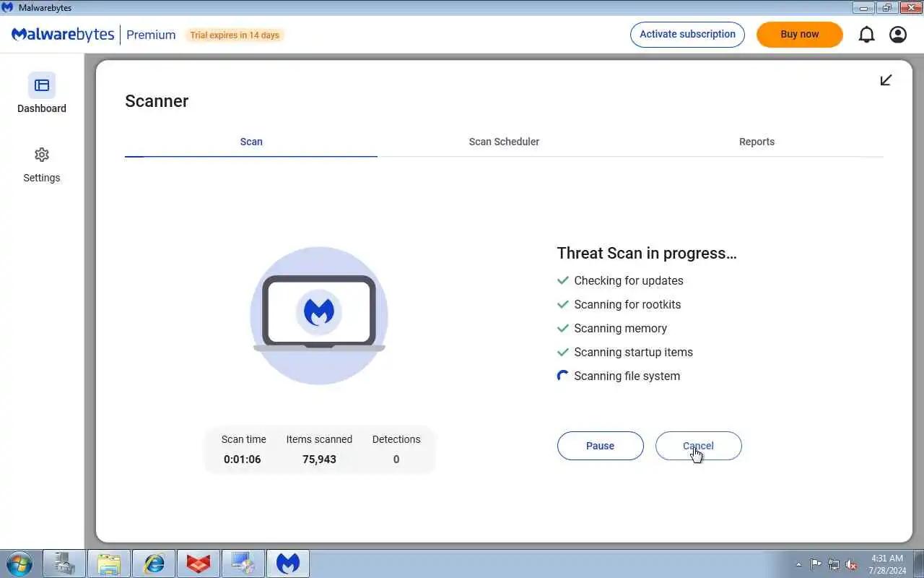The image size is (924, 578).
Task: Click the Threat Scan in progress heading
Action: [647, 253]
